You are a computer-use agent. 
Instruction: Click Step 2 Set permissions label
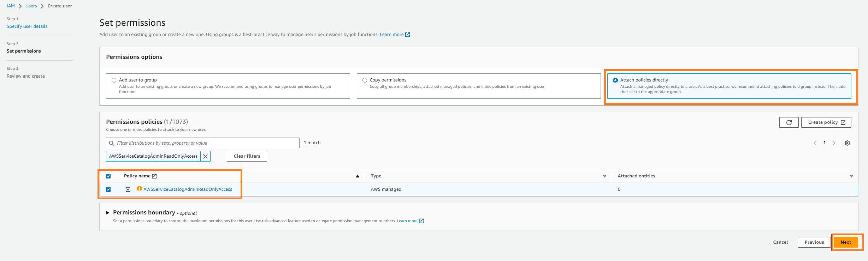24,51
